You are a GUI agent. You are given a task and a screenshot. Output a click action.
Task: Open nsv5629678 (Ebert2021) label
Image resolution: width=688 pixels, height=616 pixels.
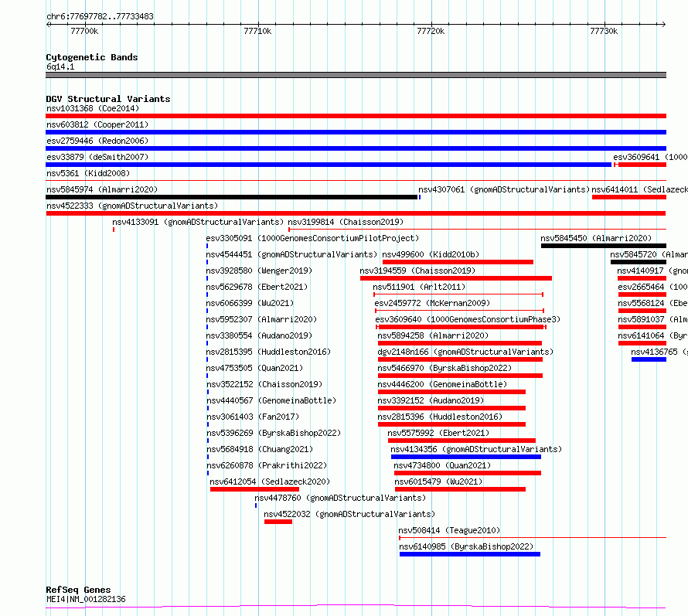[x=257, y=287]
